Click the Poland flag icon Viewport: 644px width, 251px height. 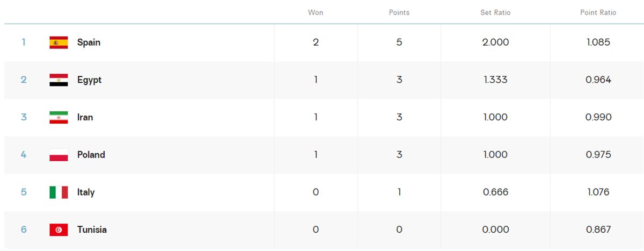click(x=58, y=155)
